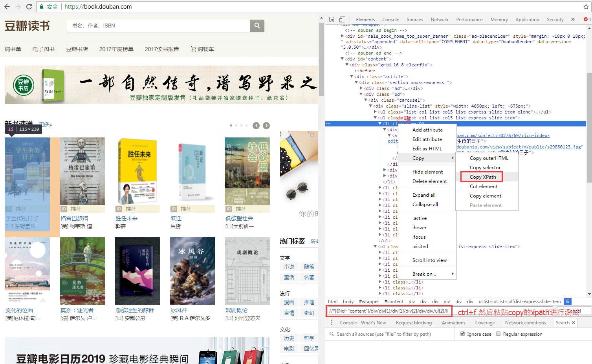Image resolution: width=592 pixels, height=364 pixels.
Task: Expand the dale_book_home_top_super_banner div
Action: click(342, 36)
